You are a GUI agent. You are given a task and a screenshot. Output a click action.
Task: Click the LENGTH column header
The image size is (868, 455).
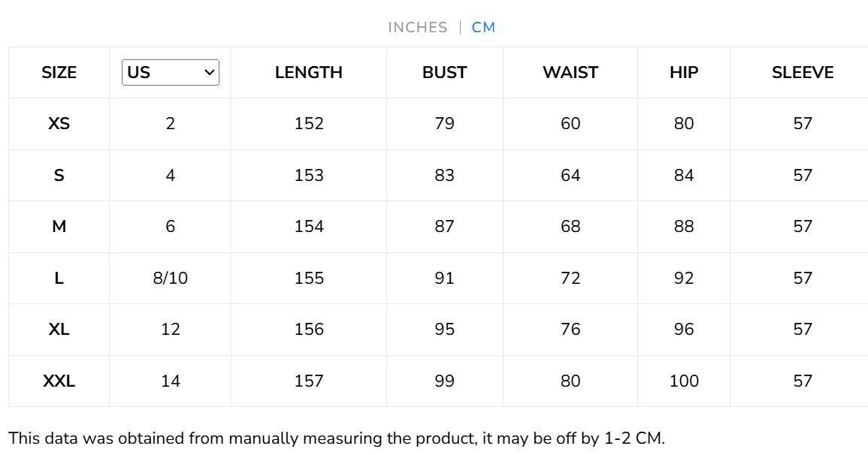(307, 72)
